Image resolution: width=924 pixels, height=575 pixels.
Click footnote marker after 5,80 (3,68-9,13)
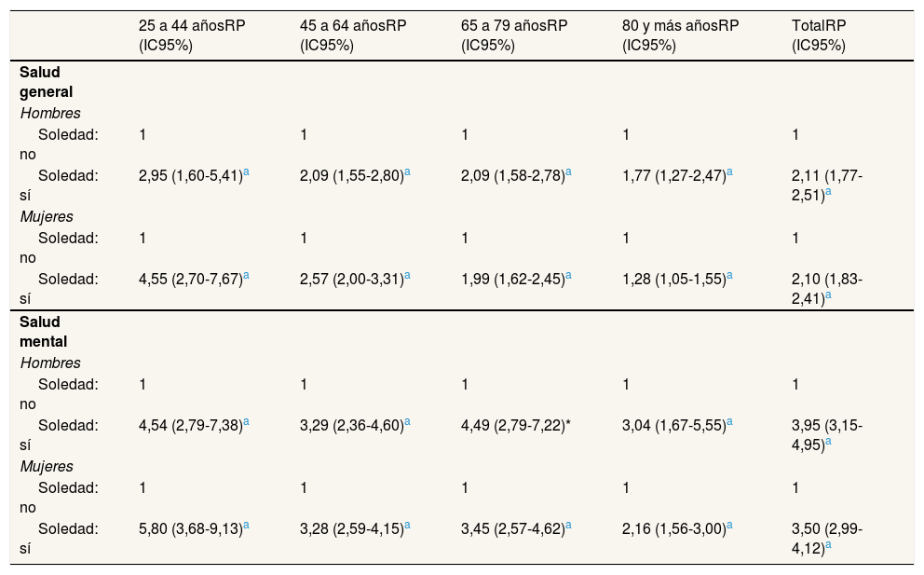246,526
